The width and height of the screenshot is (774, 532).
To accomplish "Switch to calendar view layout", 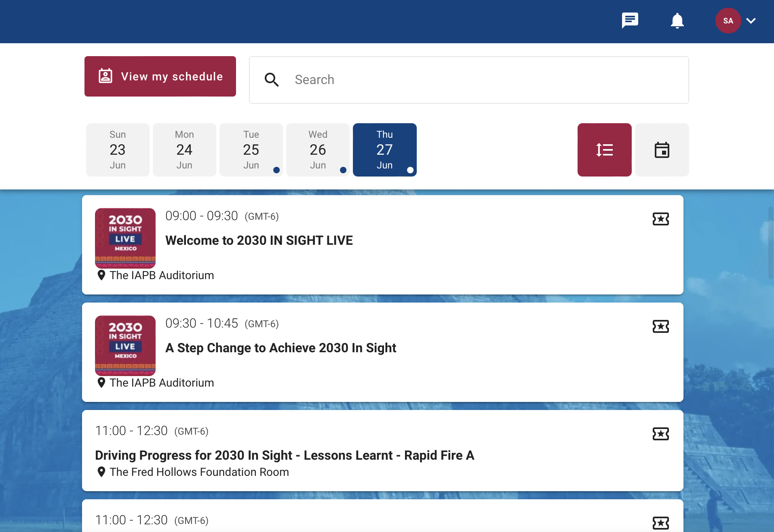I will [x=662, y=150].
